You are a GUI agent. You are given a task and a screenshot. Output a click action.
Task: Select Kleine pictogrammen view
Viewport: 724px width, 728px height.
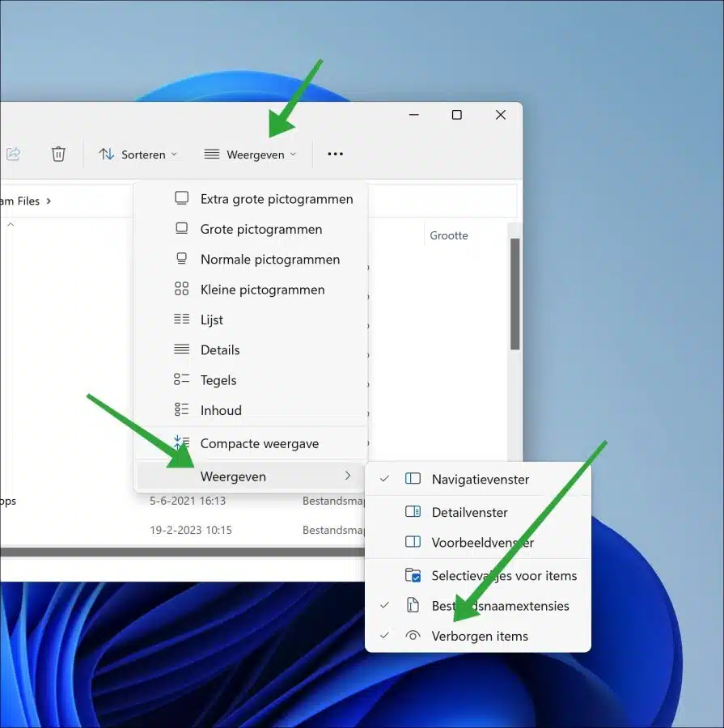click(251, 290)
